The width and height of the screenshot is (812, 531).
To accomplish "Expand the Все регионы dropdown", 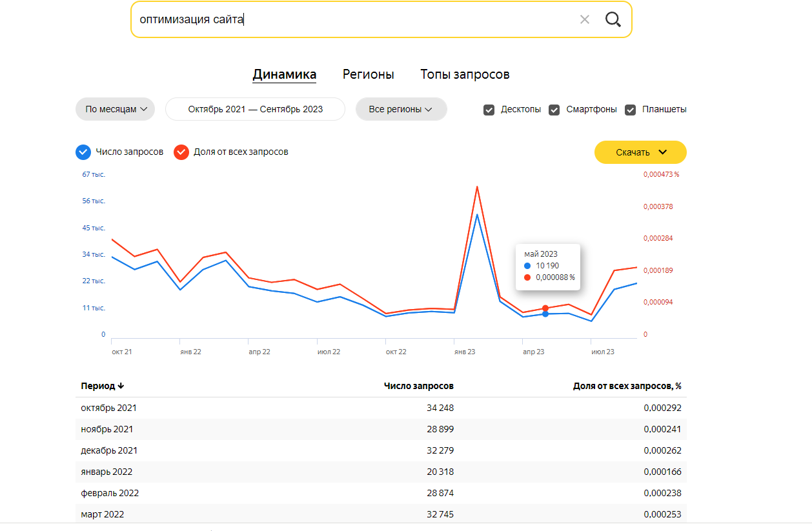I will [401, 110].
